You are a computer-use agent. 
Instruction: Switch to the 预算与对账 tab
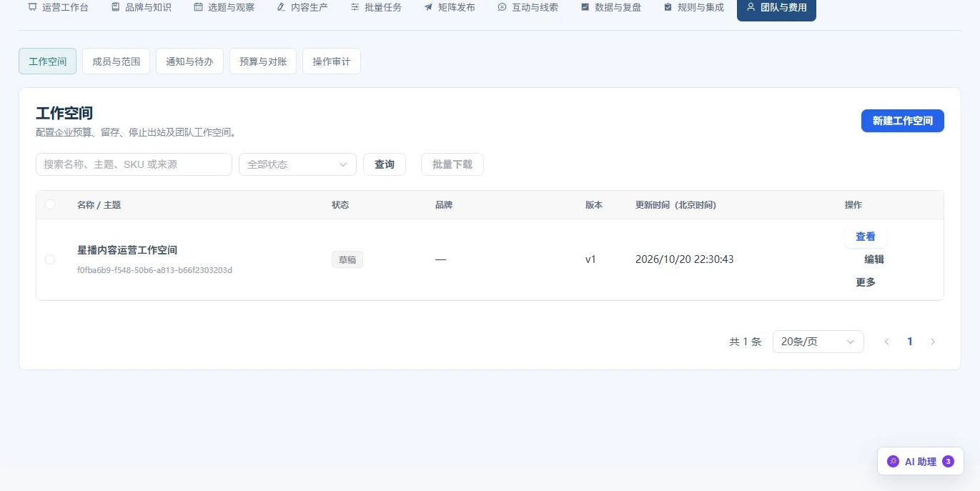(263, 61)
